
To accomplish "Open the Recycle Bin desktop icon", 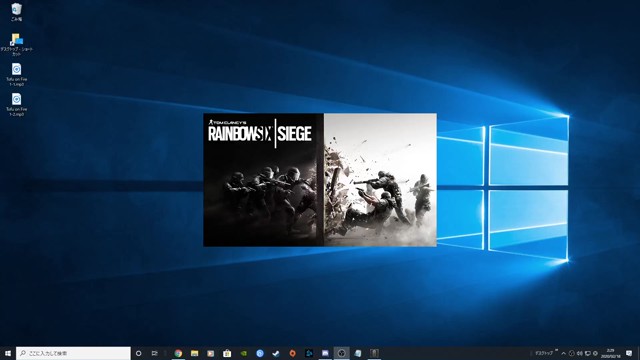I will coord(16,12).
